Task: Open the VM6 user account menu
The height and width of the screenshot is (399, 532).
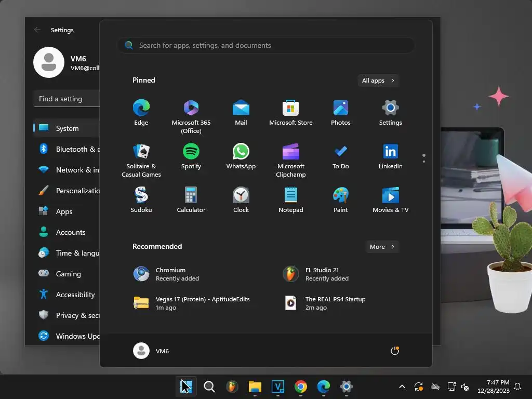Action: [x=151, y=351]
